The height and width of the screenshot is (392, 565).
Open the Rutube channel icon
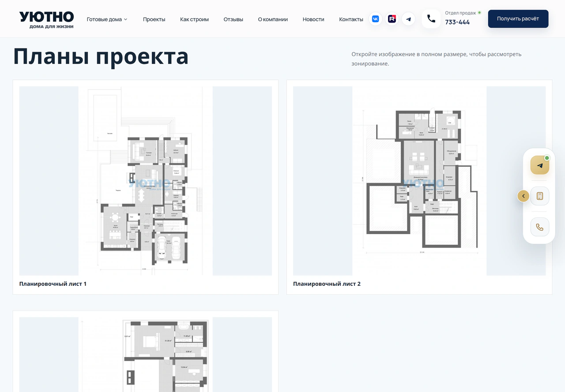click(392, 19)
